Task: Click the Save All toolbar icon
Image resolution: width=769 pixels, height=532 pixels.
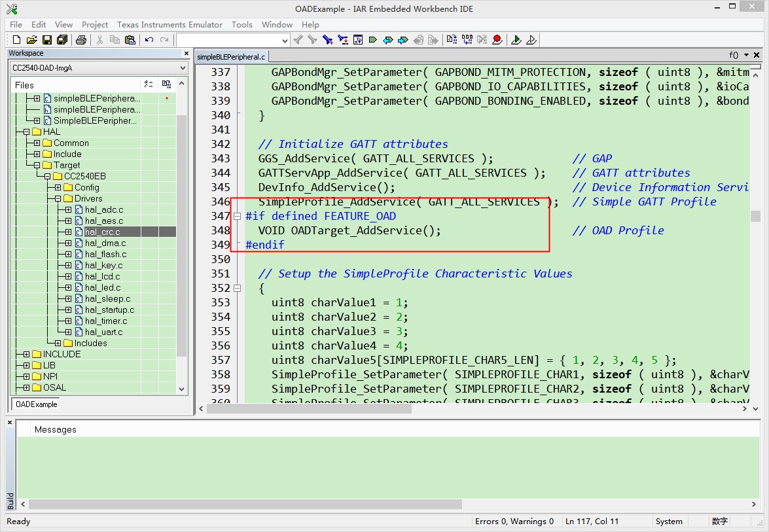Action: point(62,40)
